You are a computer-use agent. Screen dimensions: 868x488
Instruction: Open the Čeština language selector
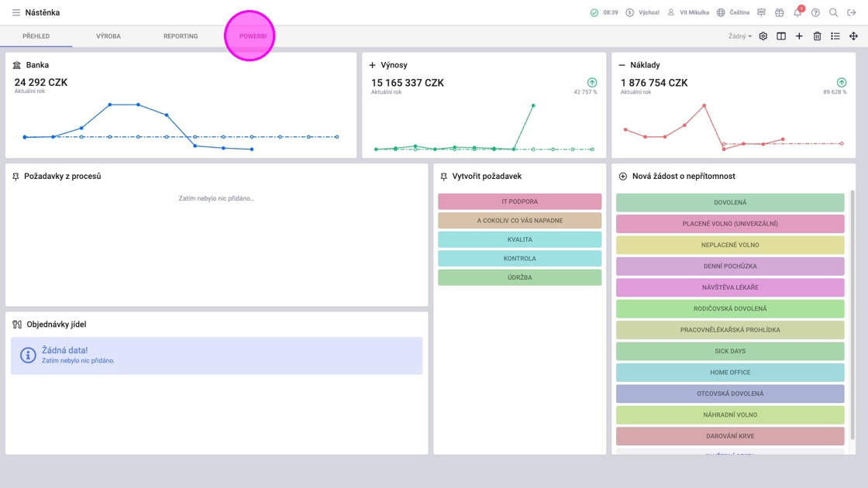(x=733, y=12)
